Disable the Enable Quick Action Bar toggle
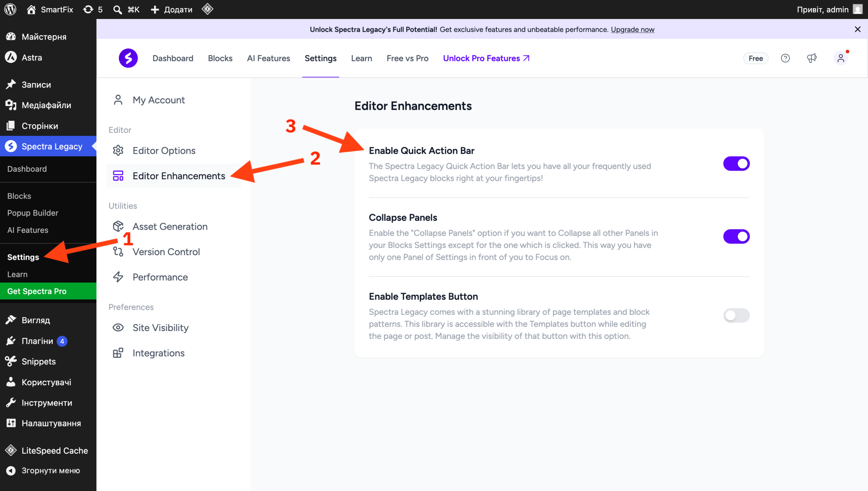 [736, 164]
